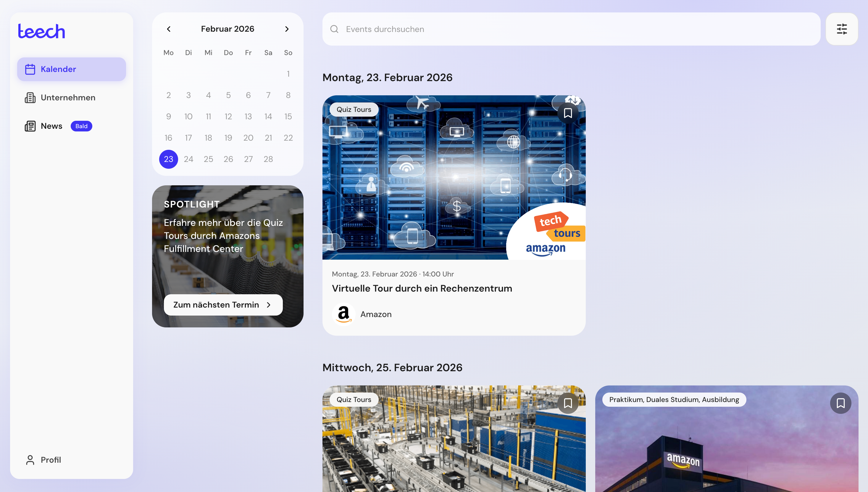Go to previous month in calendar
The width and height of the screenshot is (868, 492).
tap(169, 29)
